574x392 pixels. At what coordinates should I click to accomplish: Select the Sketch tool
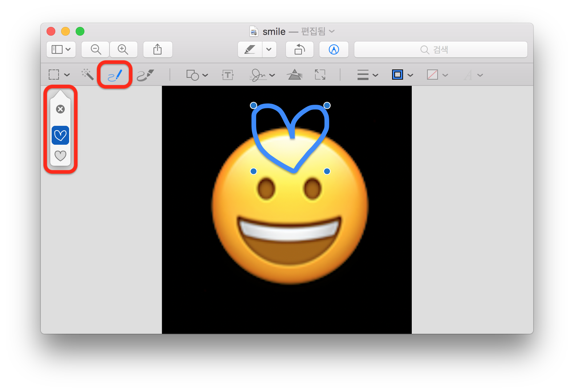point(115,75)
